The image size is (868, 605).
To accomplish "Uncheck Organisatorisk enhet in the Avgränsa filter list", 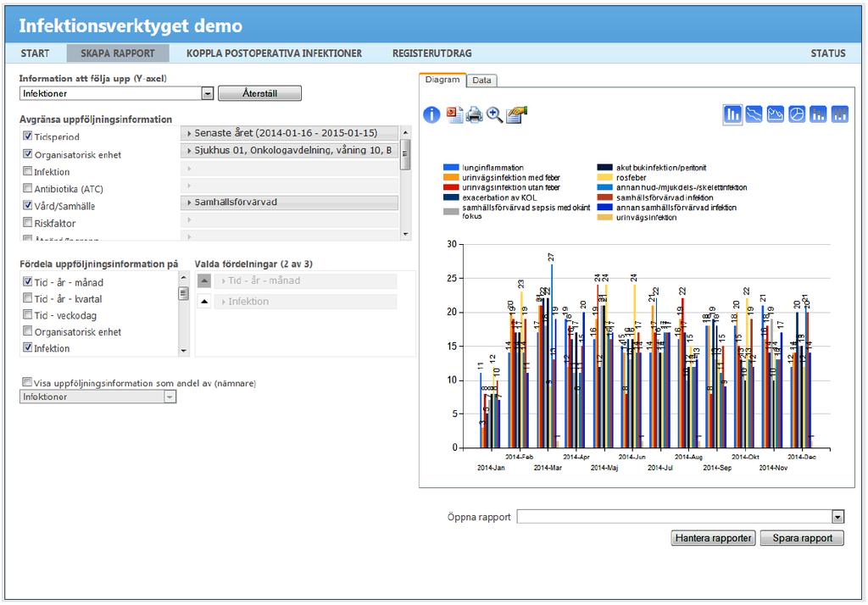I will pos(28,153).
